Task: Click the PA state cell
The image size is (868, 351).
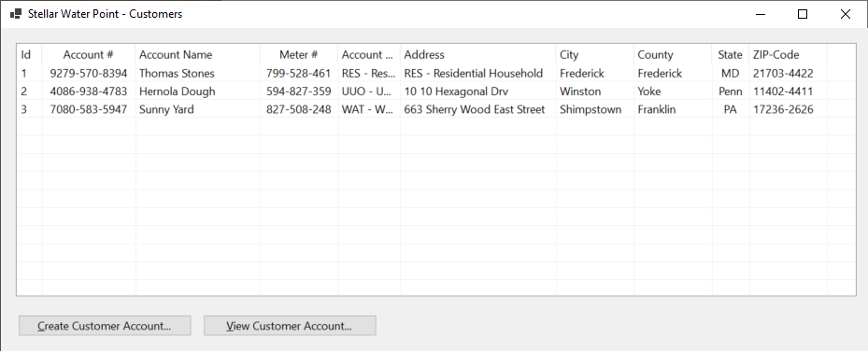Action: [x=730, y=109]
